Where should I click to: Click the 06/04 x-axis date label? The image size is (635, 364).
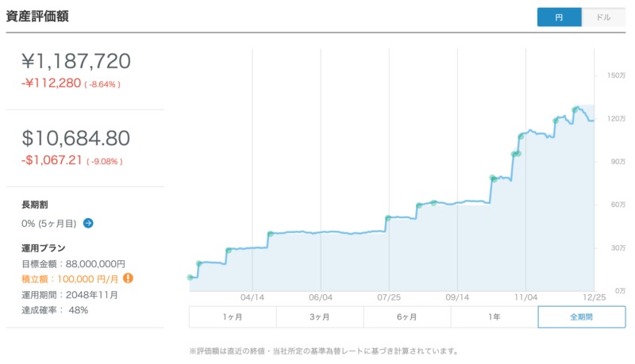pos(321,297)
